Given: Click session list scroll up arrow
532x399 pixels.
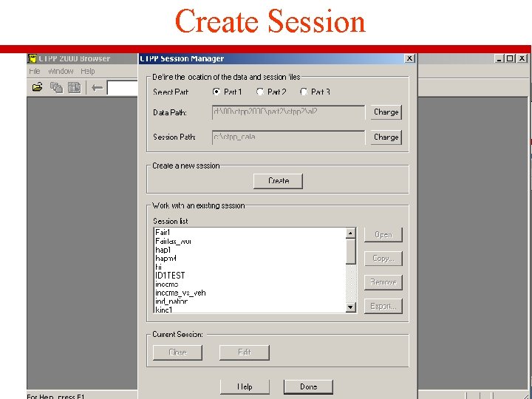Looking at the screenshot, I should [x=350, y=233].
